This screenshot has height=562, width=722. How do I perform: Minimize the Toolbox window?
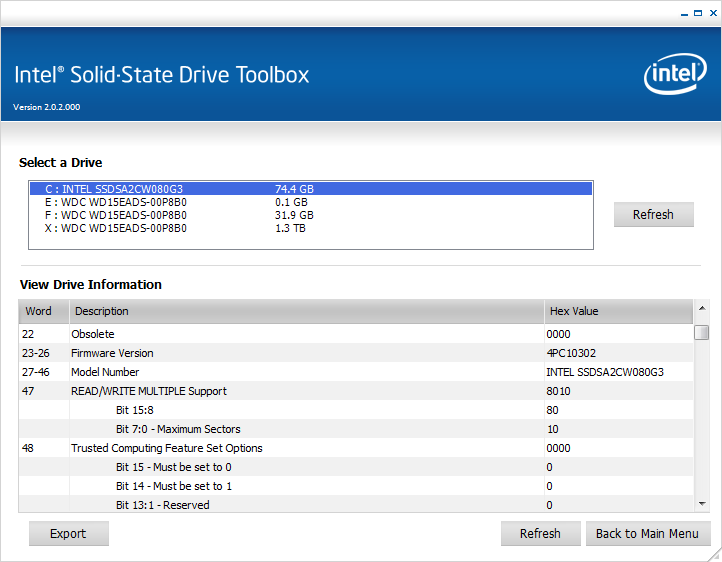[x=683, y=13]
